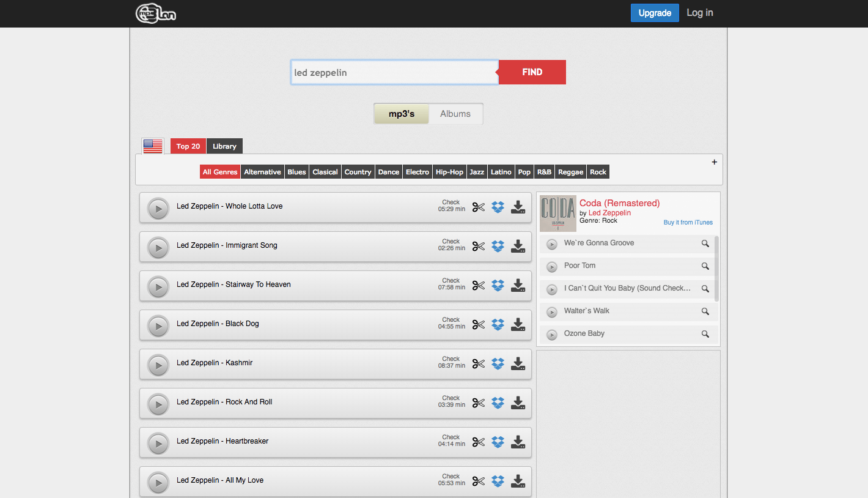Screen dimensions: 868x498
Task: Open the Top 20 tab
Action: [188, 146]
